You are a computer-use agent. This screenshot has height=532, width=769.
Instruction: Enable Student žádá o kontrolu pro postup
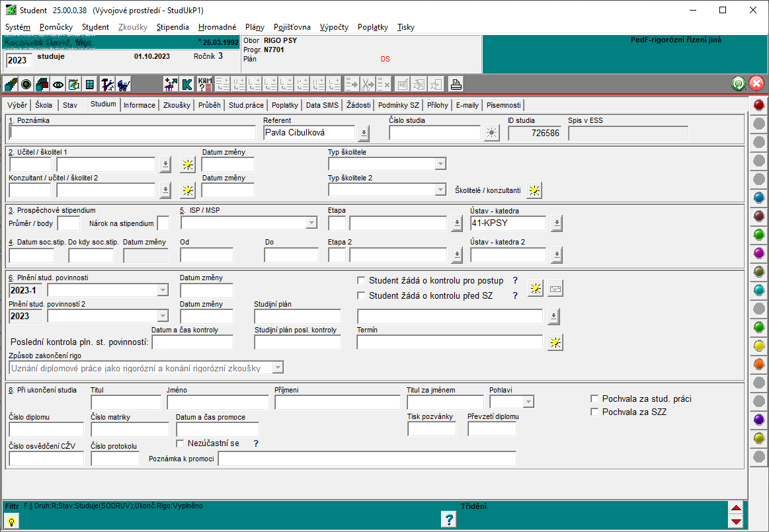tap(361, 280)
